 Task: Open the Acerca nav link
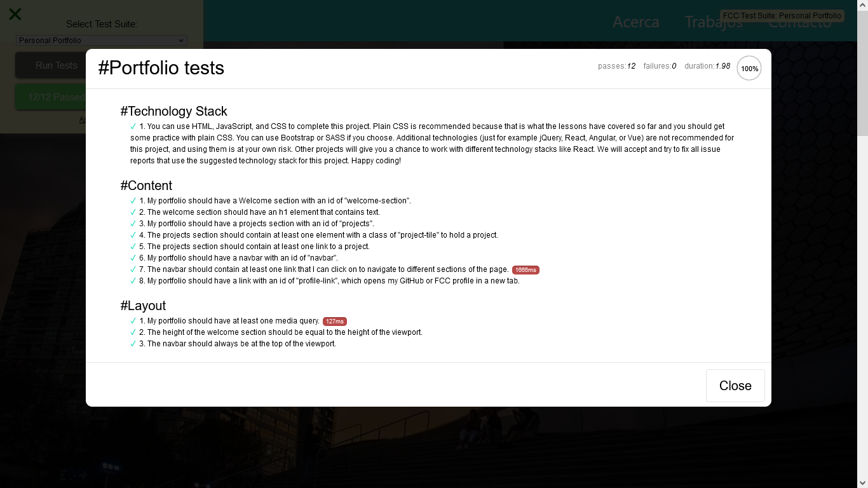635,22
